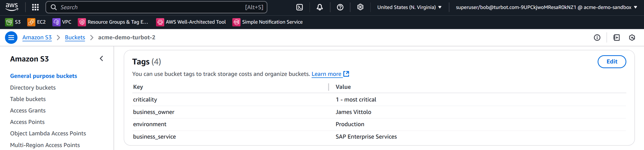The image size is (644, 150).
Task: Click the SAP Enterprise Services value
Action: click(366, 137)
